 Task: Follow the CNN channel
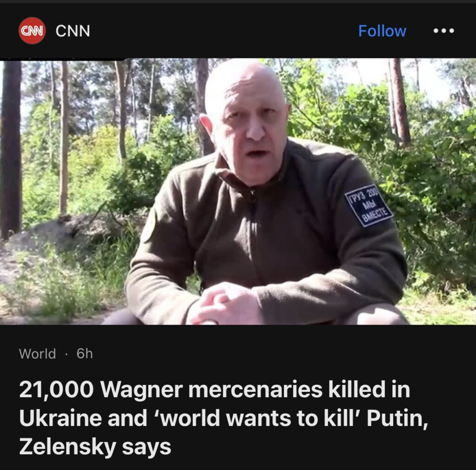click(382, 31)
